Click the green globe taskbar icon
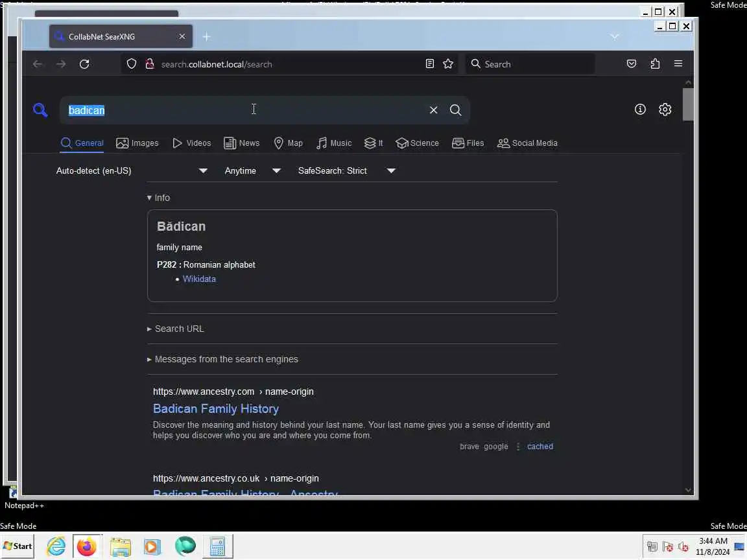This screenshot has width=747, height=560. (185, 546)
